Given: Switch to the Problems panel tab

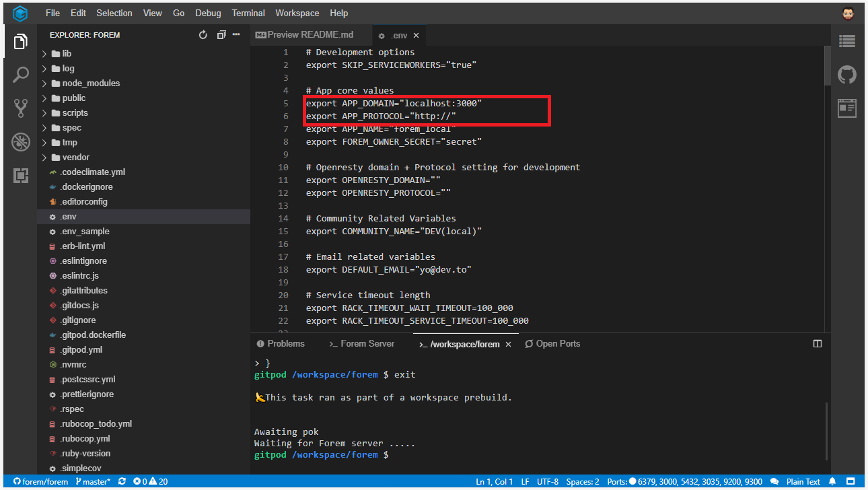Looking at the screenshot, I should [281, 344].
